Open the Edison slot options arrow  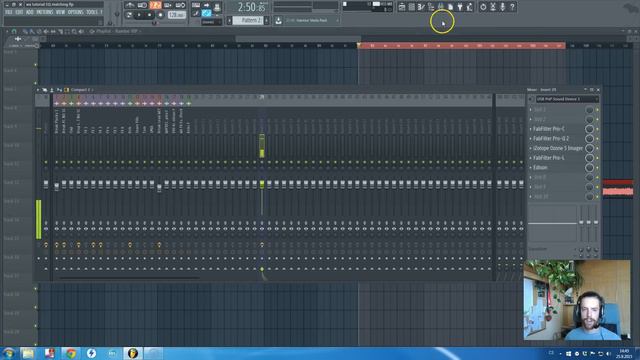pyautogui.click(x=531, y=167)
